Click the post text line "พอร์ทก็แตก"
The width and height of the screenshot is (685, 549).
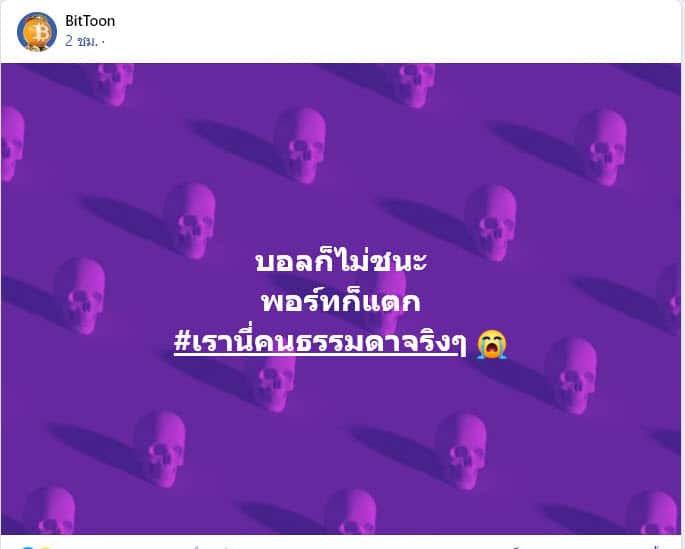[x=341, y=300]
